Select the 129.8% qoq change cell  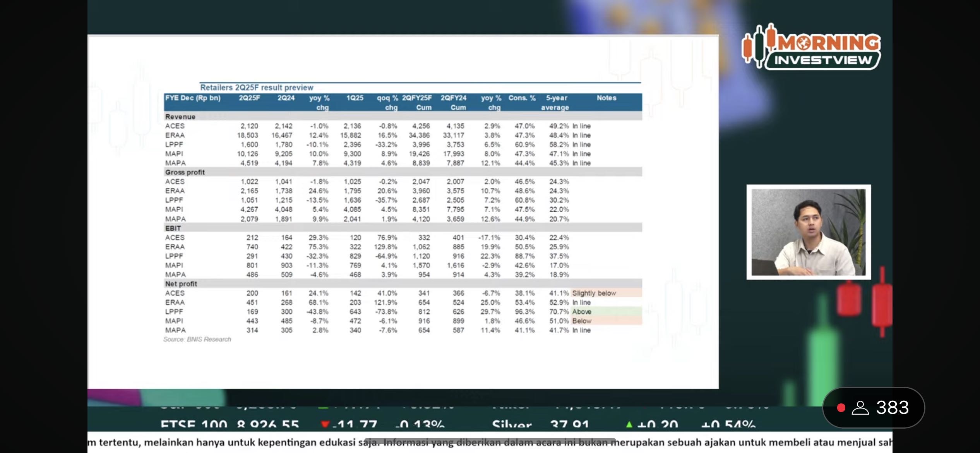(386, 247)
